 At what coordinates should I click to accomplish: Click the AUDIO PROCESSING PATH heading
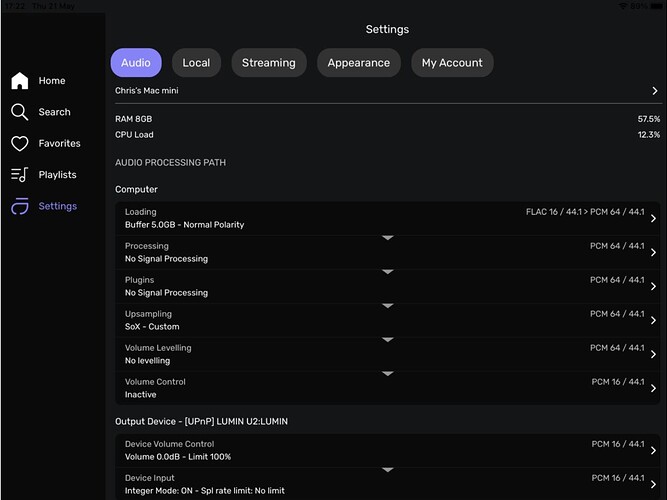(171, 163)
